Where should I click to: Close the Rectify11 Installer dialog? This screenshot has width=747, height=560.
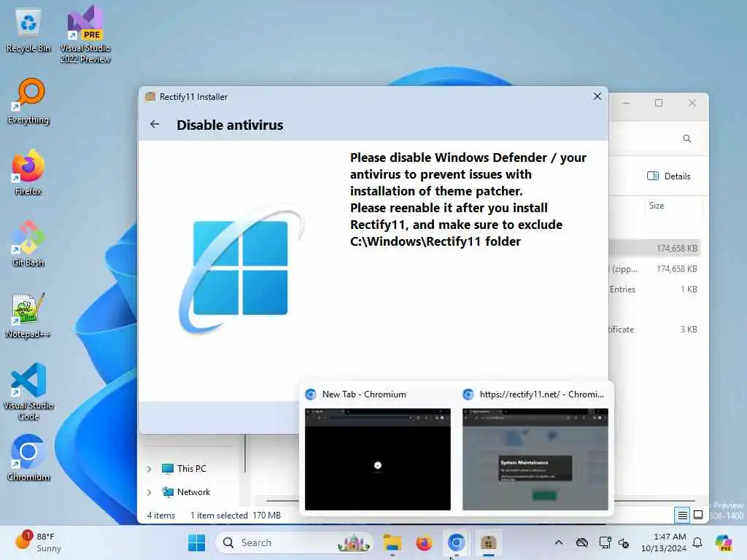(597, 97)
